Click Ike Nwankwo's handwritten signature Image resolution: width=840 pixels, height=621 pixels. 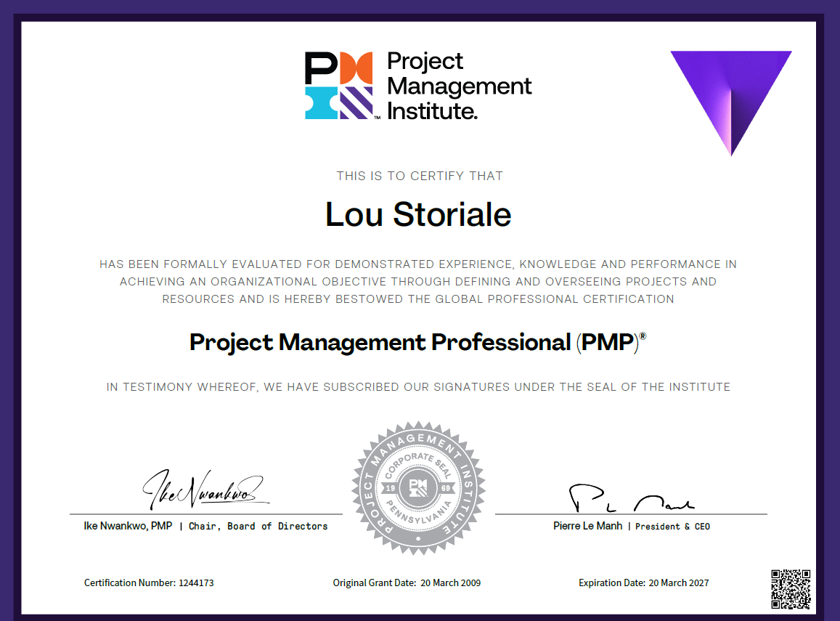205,490
